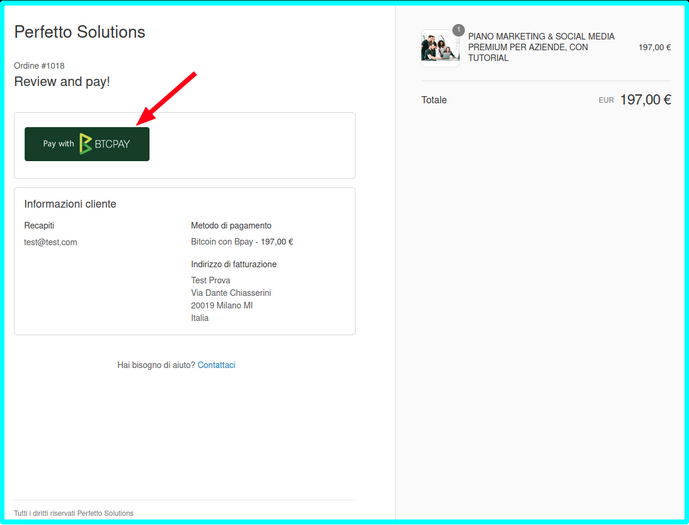This screenshot has height=525, width=689.
Task: Click the Informazioni cliente heading
Action: click(70, 204)
